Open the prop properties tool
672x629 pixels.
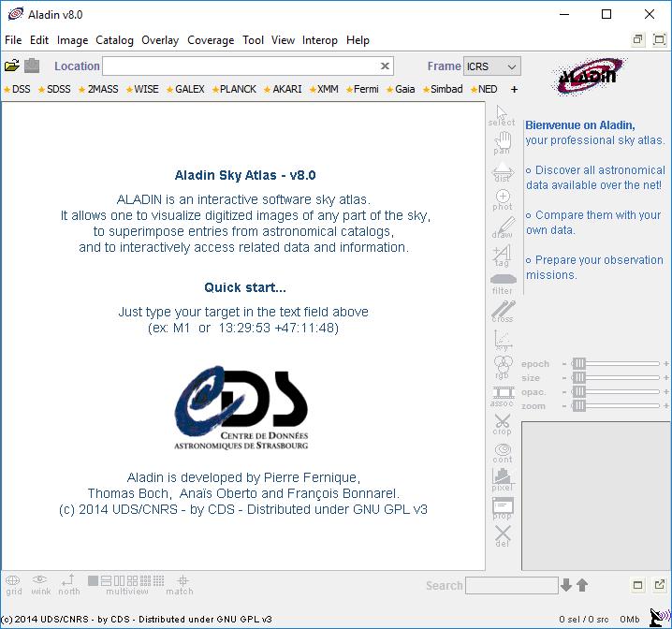tap(503, 508)
